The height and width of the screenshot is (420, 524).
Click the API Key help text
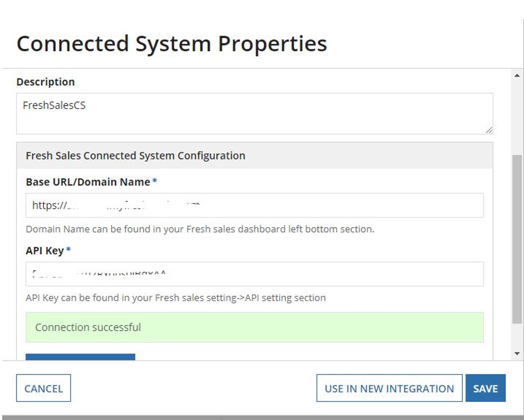(176, 298)
